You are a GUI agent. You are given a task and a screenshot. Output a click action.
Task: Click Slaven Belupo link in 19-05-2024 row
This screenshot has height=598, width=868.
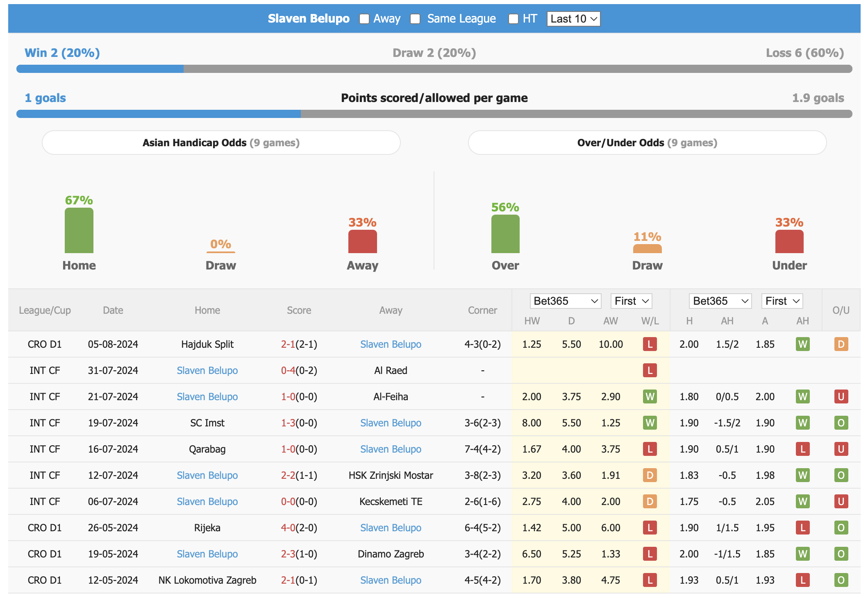click(x=207, y=554)
